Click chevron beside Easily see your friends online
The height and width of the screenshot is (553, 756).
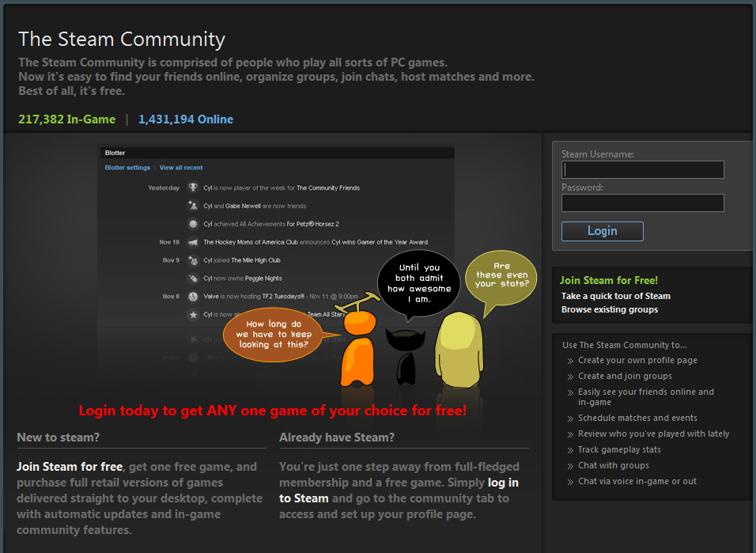[x=570, y=392]
